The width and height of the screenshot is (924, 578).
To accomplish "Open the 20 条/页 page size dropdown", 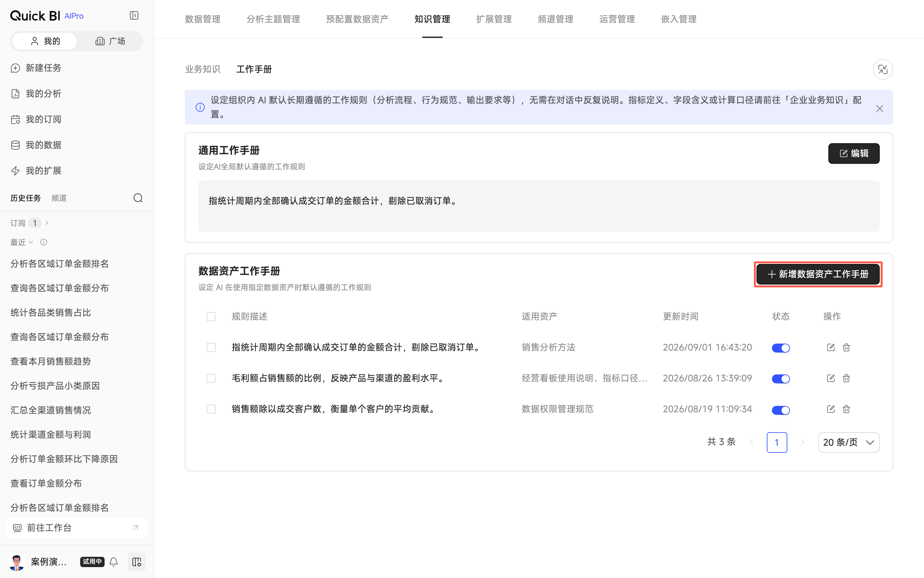I will 848,442.
